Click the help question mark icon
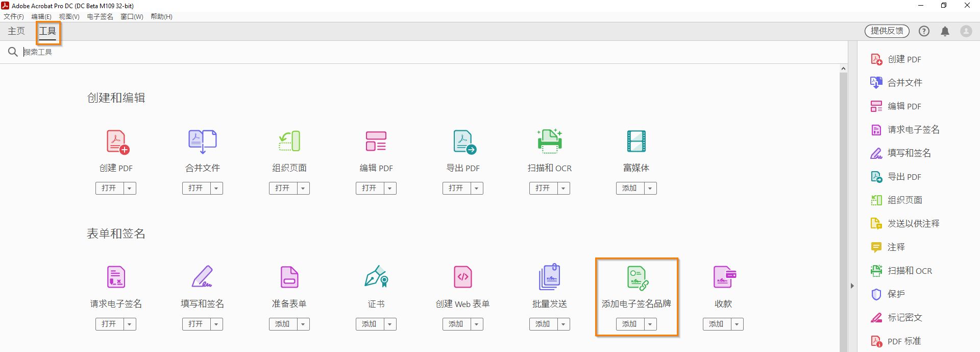Viewport: 980px width, 352px height. (924, 31)
